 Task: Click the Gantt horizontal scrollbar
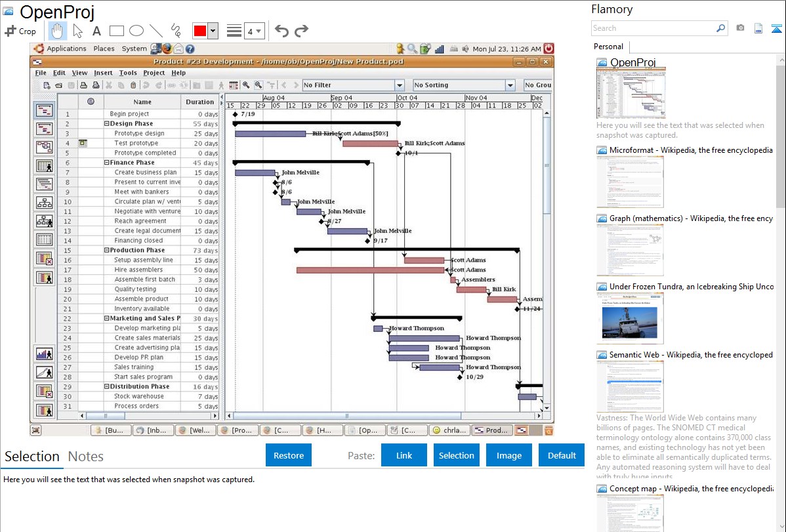coord(384,416)
